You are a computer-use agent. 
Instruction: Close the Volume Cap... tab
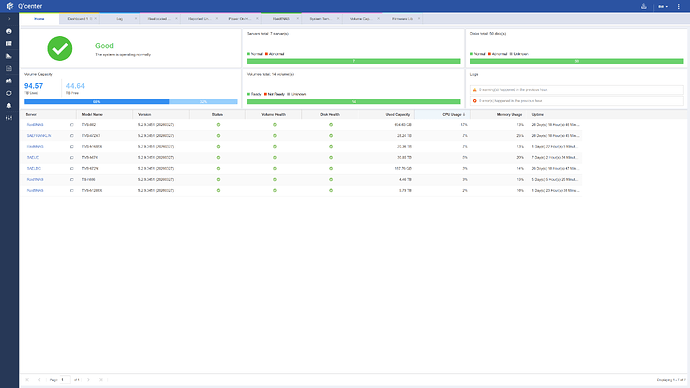378,18
